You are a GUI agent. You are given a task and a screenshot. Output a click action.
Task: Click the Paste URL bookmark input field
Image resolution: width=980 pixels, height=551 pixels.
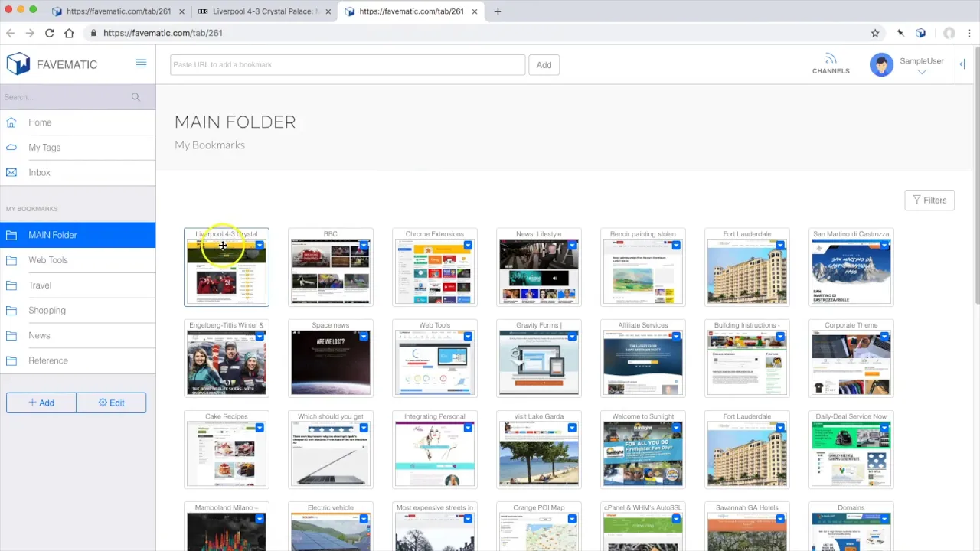tap(348, 65)
